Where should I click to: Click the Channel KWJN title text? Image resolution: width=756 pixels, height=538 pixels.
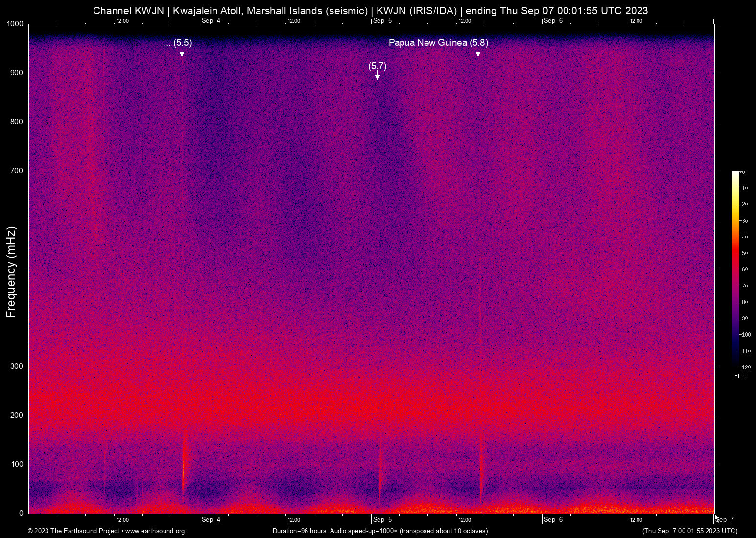pos(370,11)
